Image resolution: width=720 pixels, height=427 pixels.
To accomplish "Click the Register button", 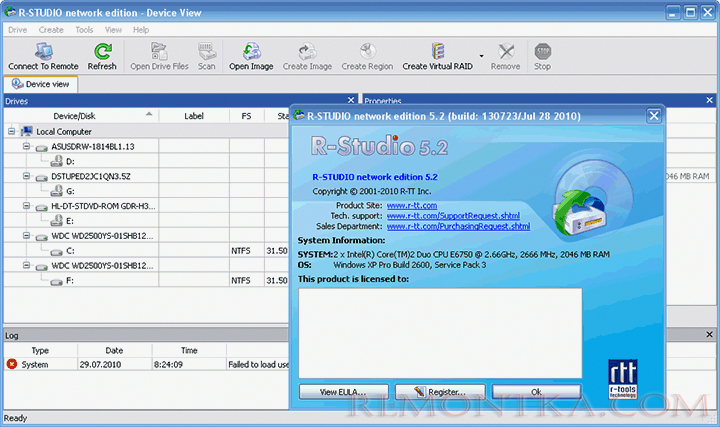I will [x=439, y=392].
